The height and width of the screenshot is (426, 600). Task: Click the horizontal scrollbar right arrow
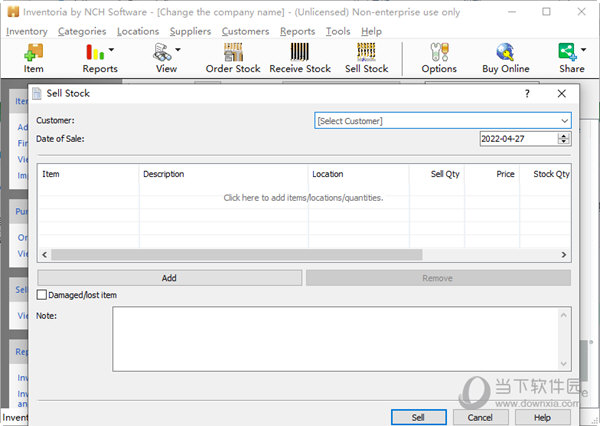tap(564, 255)
